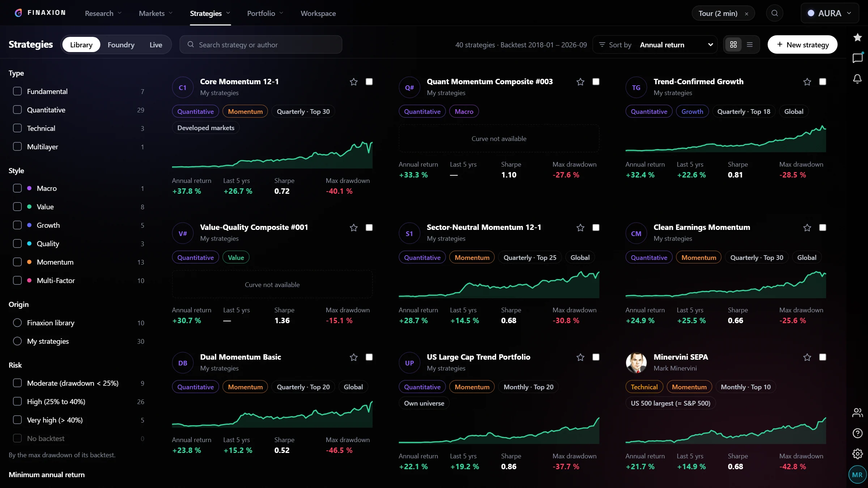Open the community users icon
Image resolution: width=868 pixels, height=488 pixels.
[858, 412]
